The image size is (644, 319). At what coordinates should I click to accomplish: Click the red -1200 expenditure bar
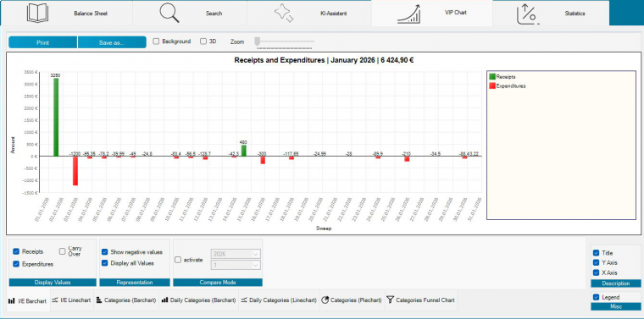click(x=75, y=171)
